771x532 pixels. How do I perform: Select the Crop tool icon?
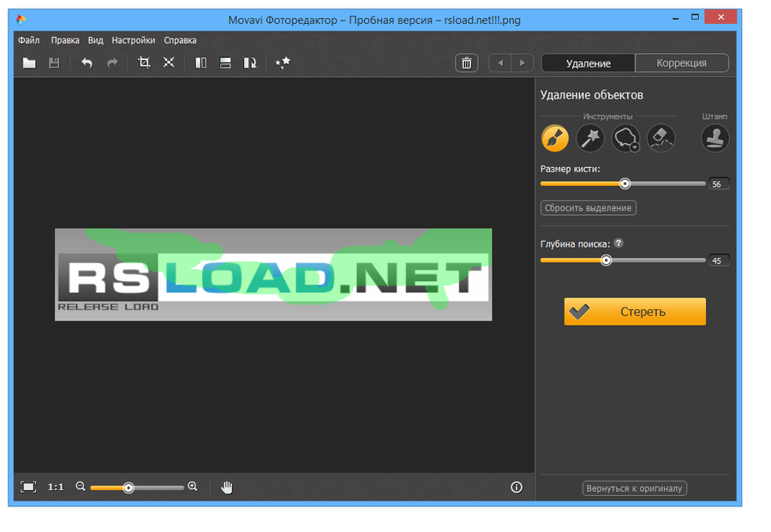[x=144, y=63]
